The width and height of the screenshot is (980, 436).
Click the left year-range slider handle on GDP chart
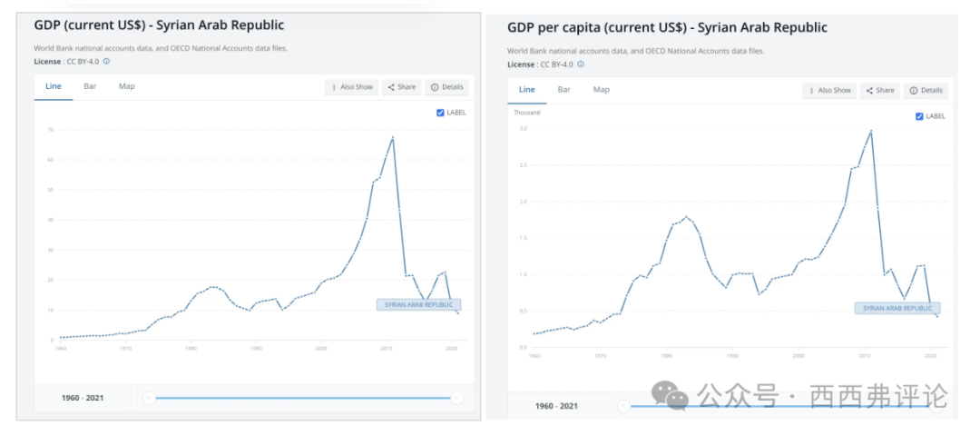click(x=149, y=398)
